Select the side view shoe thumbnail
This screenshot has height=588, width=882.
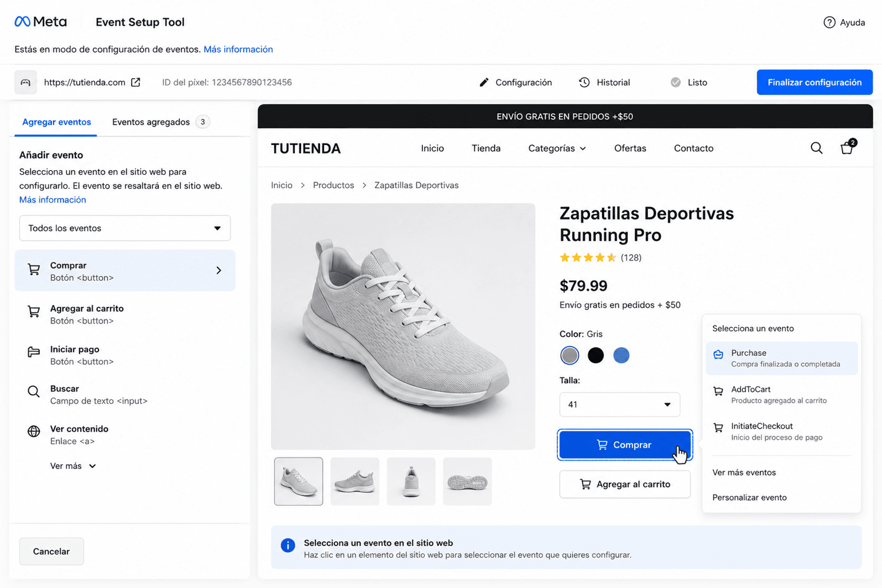355,481
